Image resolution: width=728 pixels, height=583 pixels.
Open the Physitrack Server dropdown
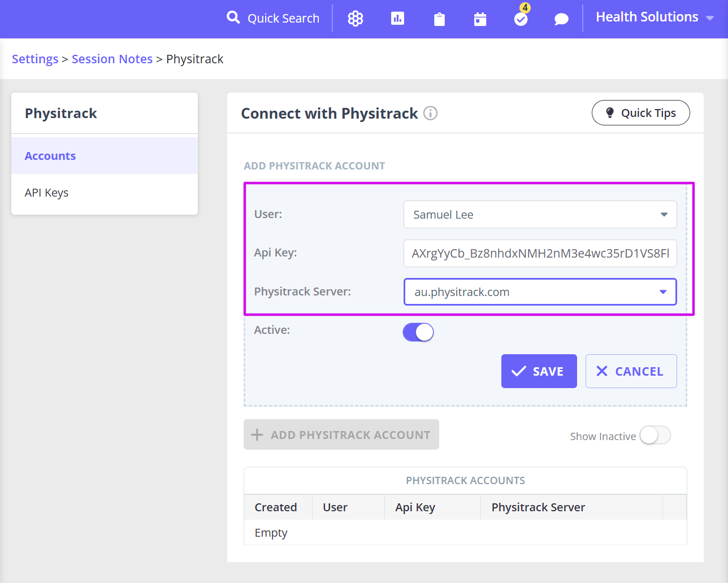pyautogui.click(x=540, y=292)
